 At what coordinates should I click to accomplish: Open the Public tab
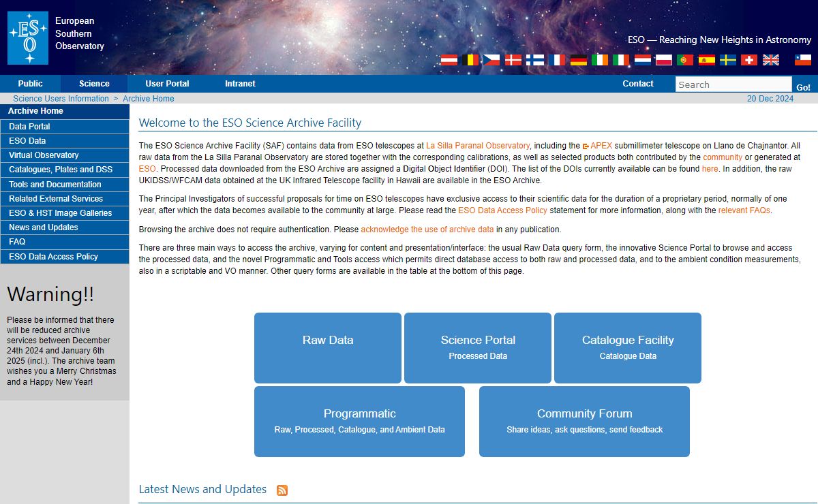coord(30,84)
